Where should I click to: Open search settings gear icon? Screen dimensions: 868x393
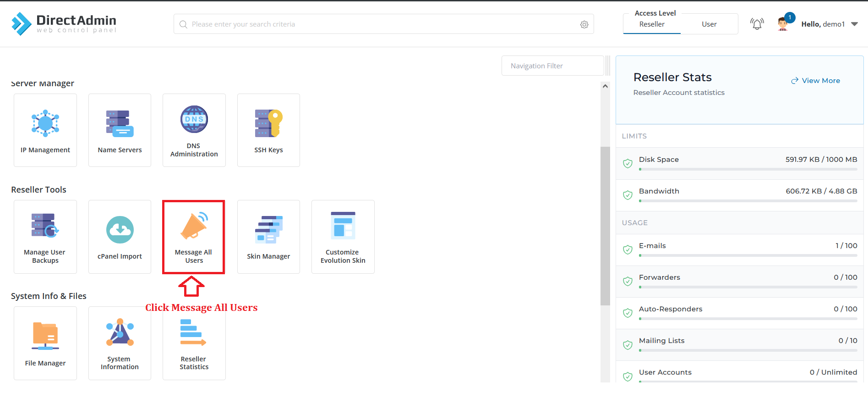pos(584,24)
